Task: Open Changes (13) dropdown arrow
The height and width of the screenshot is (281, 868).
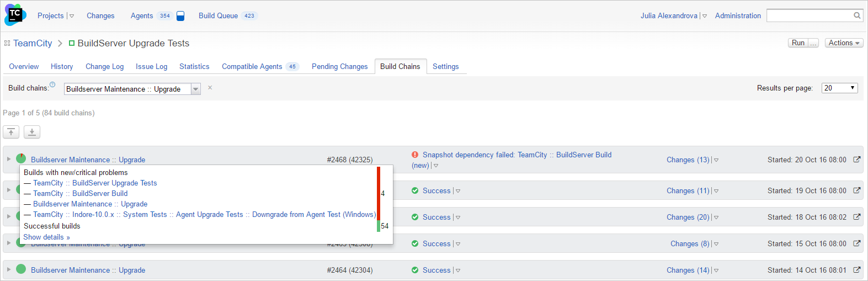Action: coord(716,160)
